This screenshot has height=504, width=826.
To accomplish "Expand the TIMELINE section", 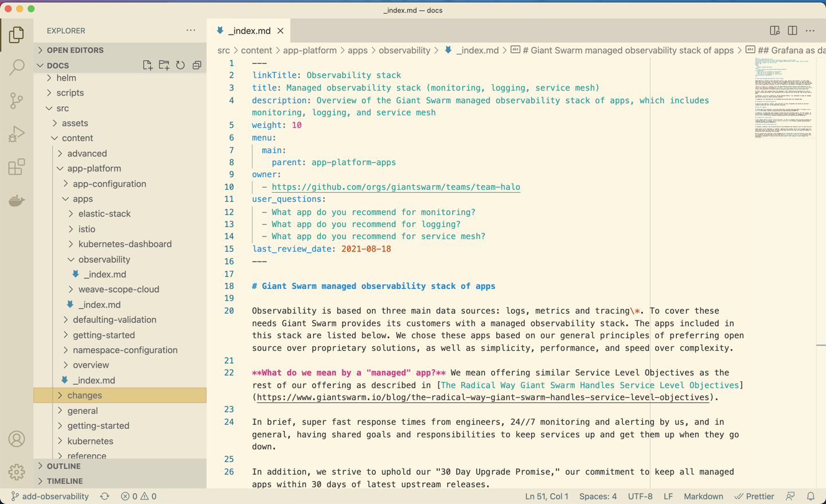I will click(65, 481).
